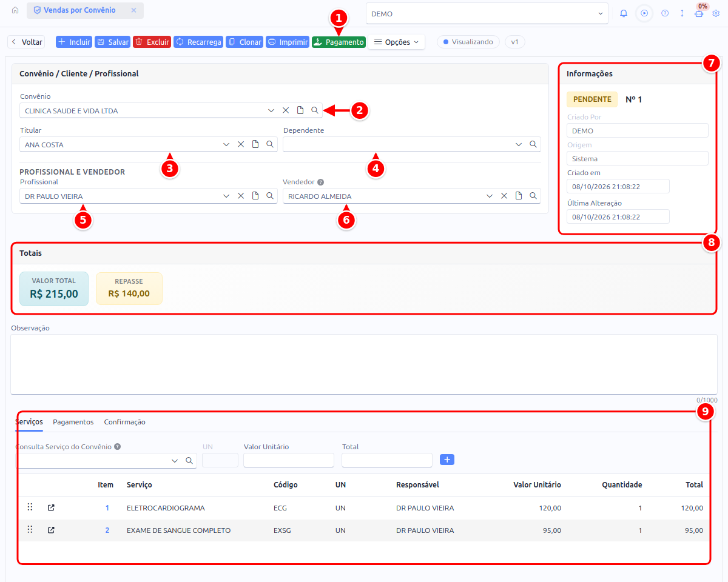
Task: Click inside the Observação text area
Action: click(364, 364)
